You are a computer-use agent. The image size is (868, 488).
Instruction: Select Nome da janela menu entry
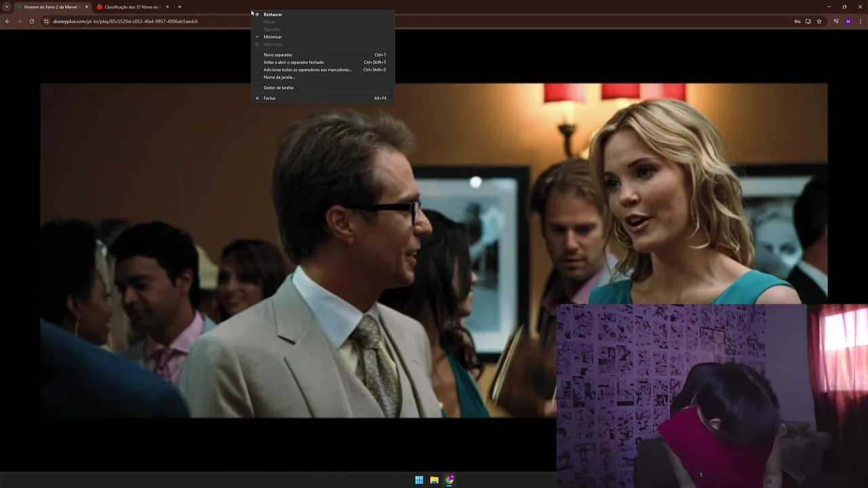(322, 77)
